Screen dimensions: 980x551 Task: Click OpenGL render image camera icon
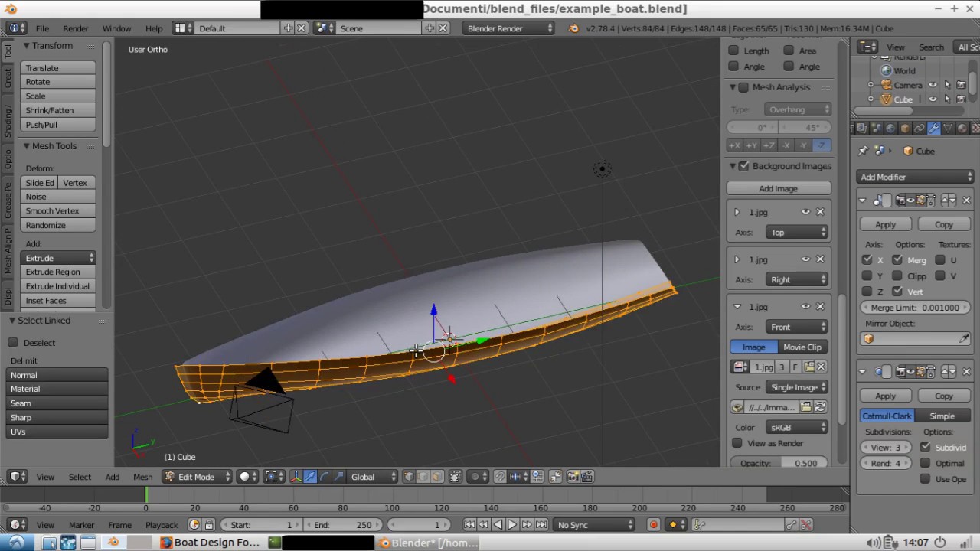pos(573,476)
